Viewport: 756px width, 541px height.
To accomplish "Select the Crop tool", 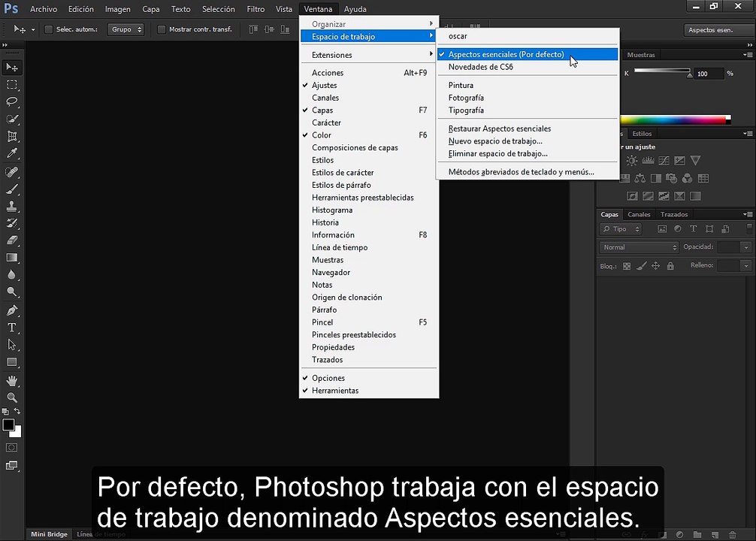I will (x=11, y=137).
